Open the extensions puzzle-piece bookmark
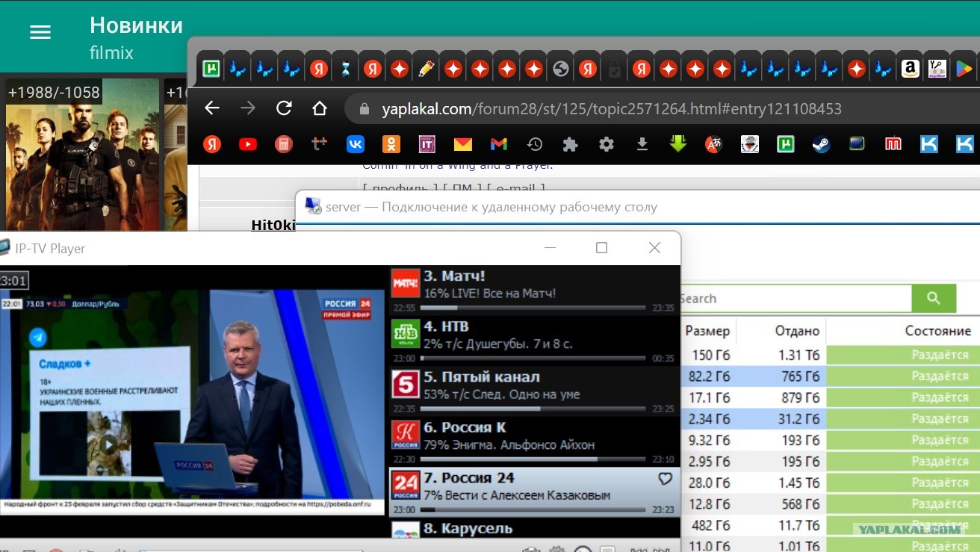Image resolution: width=980 pixels, height=552 pixels. pos(571,144)
